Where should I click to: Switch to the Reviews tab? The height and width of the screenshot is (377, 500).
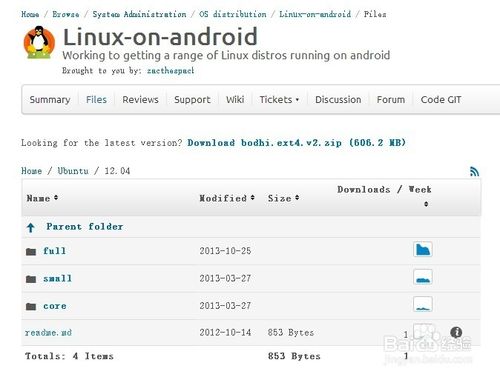[140, 99]
